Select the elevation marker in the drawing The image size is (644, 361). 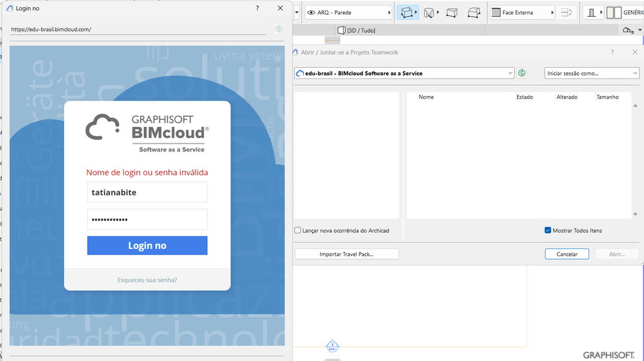click(x=332, y=347)
